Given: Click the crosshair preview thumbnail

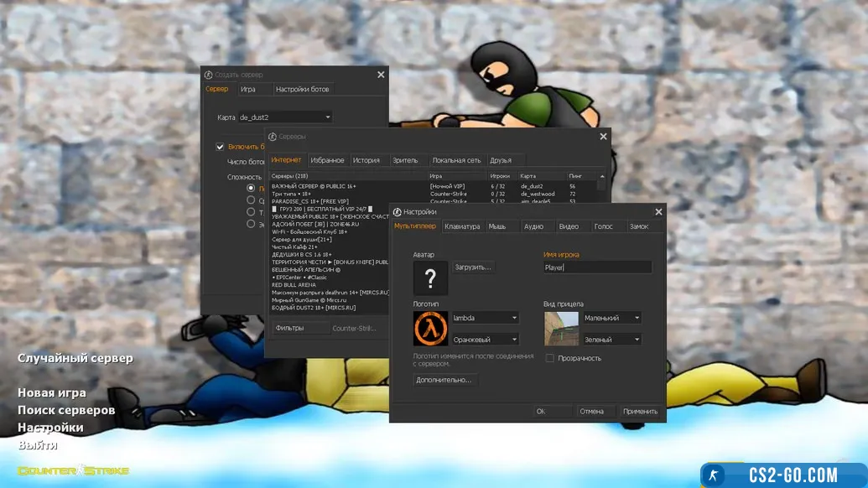Looking at the screenshot, I should [561, 328].
